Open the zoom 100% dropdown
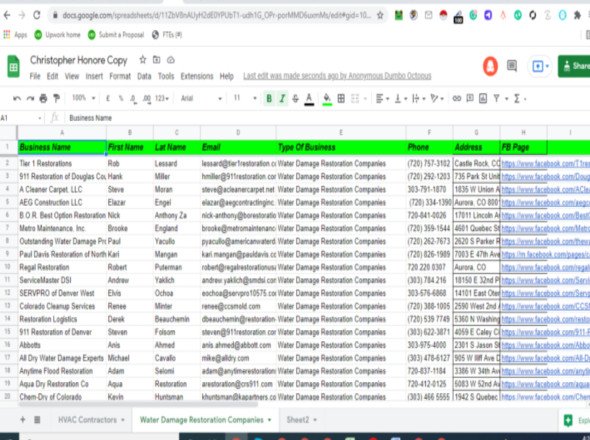The image size is (590, 440). [84, 98]
